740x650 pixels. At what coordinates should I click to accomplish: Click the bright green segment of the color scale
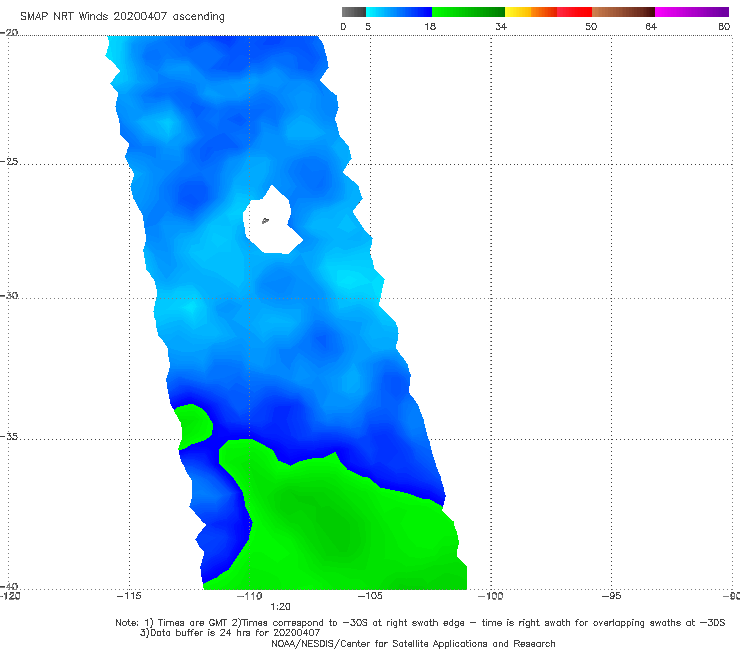click(468, 12)
